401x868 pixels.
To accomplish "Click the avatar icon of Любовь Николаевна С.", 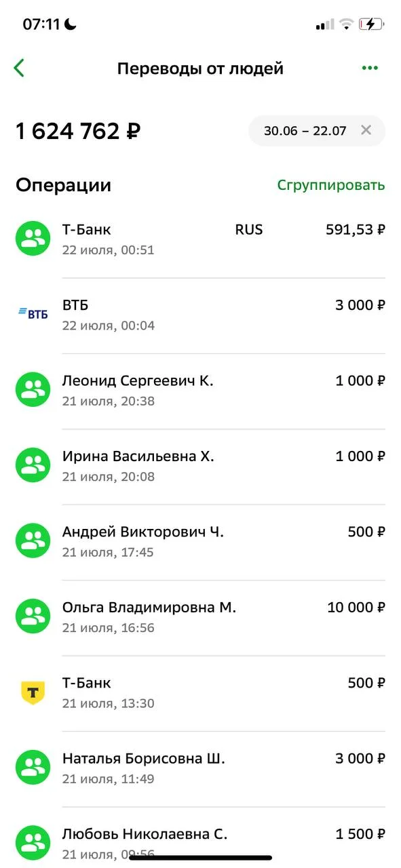I will [x=32, y=842].
